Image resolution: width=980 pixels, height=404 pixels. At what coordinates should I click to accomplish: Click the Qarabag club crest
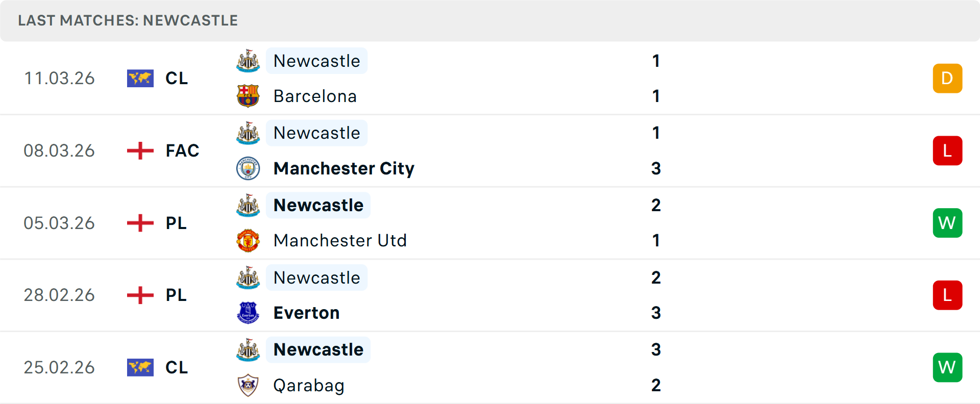(248, 385)
